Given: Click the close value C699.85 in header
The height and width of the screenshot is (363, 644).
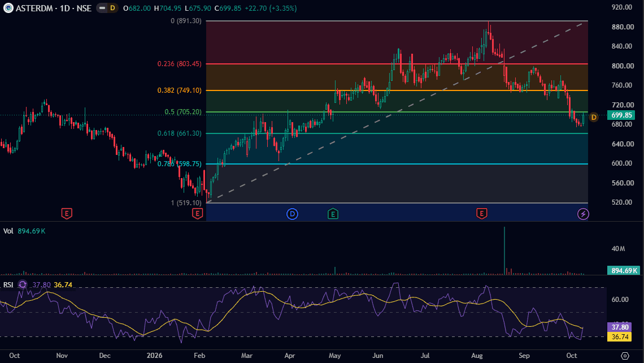Looking at the screenshot, I should pos(228,8).
